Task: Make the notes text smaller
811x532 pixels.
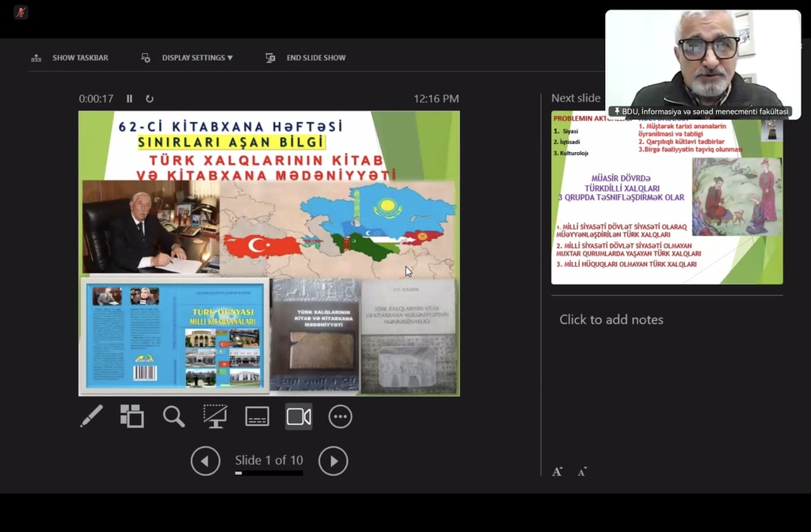Action: (582, 473)
